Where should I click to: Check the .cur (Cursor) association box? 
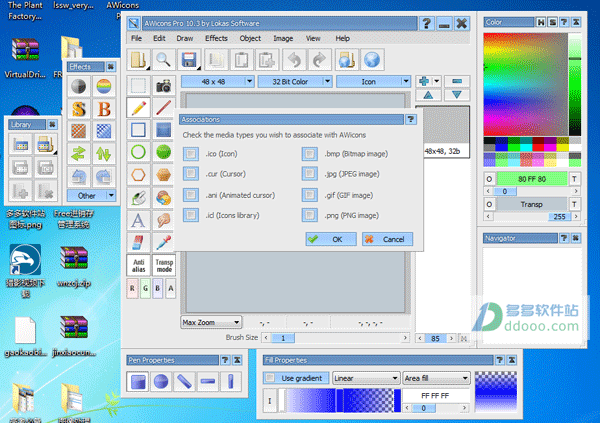pyautogui.click(x=191, y=174)
